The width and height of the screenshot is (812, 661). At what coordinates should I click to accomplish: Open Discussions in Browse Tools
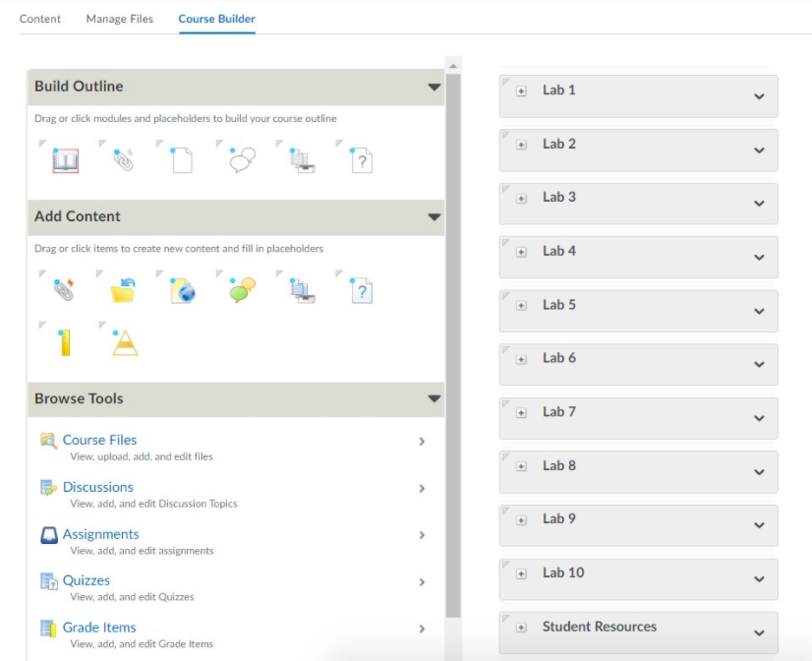97,487
